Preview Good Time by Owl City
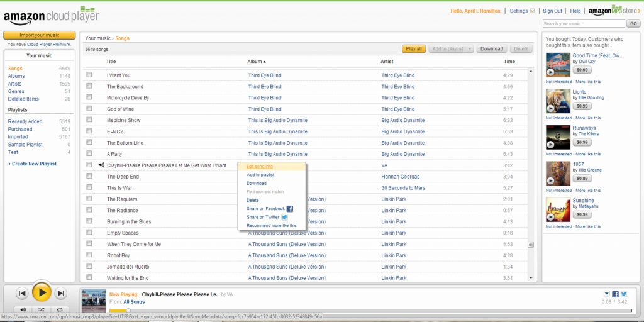 click(x=551, y=72)
